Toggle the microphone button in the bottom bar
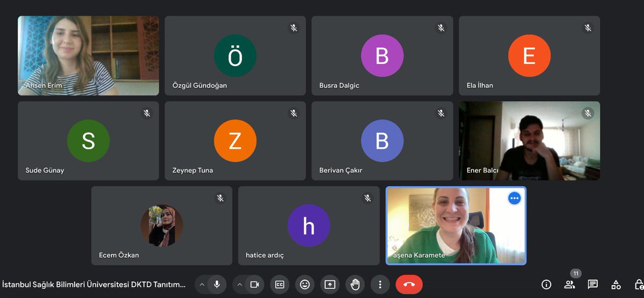644x298 pixels. tap(217, 284)
